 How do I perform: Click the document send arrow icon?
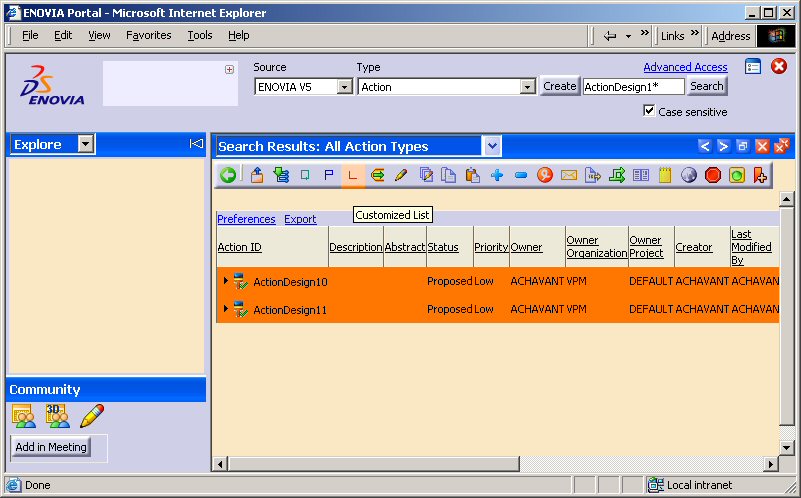tap(593, 176)
